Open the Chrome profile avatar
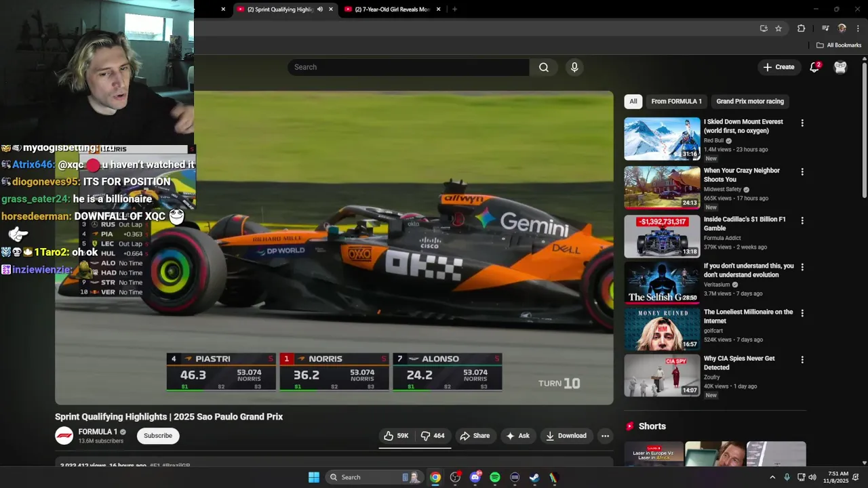 842,28
